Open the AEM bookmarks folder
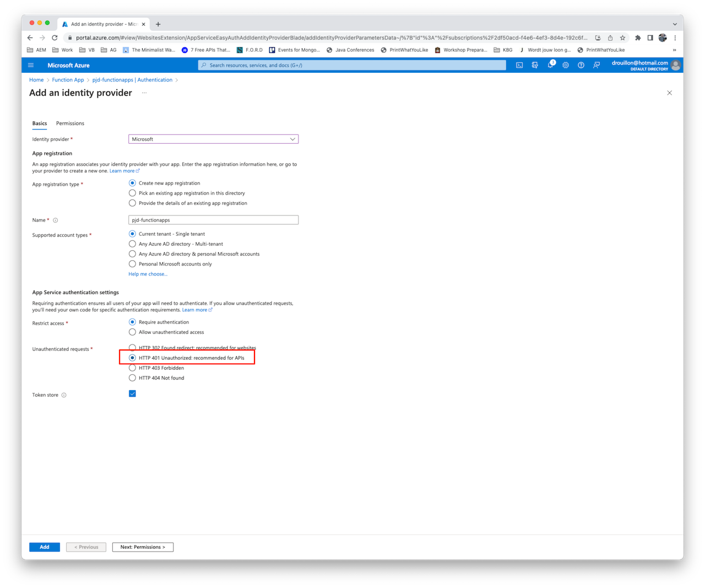This screenshot has height=588, width=705. pos(37,50)
